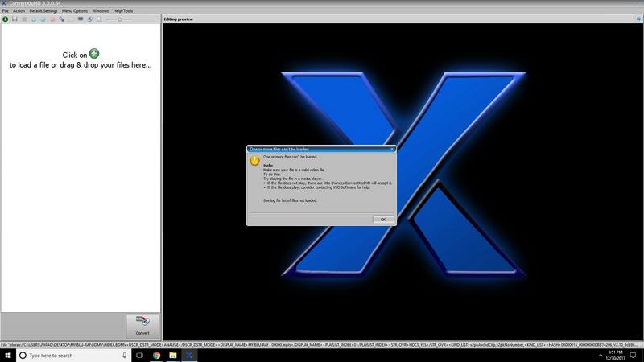The image size is (644, 362).
Task: Click the status bar file path text
Action: coord(320,345)
